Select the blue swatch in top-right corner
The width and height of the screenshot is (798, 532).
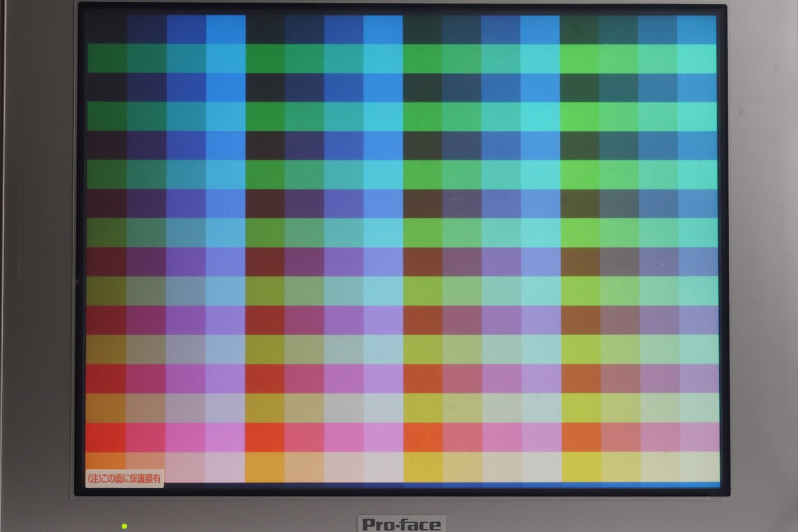click(696, 29)
